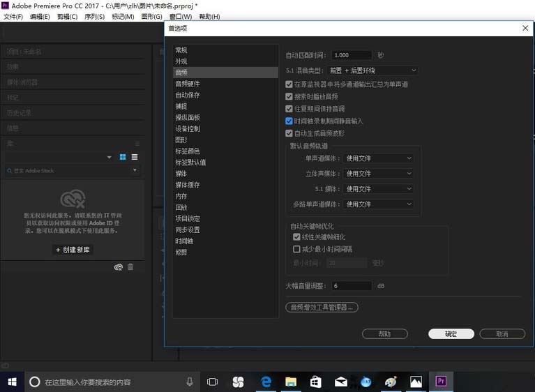Uncheck 线性关键帧细化 checkbox
Screen dimensions: 535x392
(296, 236)
